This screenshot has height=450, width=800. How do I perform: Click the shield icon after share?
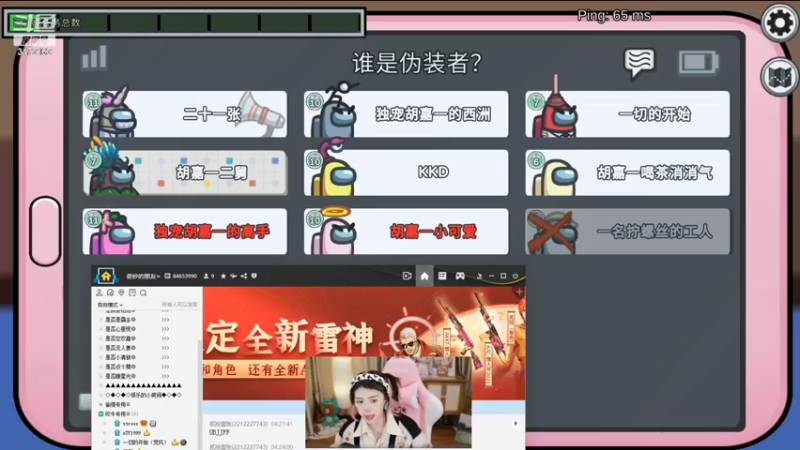(x=254, y=276)
